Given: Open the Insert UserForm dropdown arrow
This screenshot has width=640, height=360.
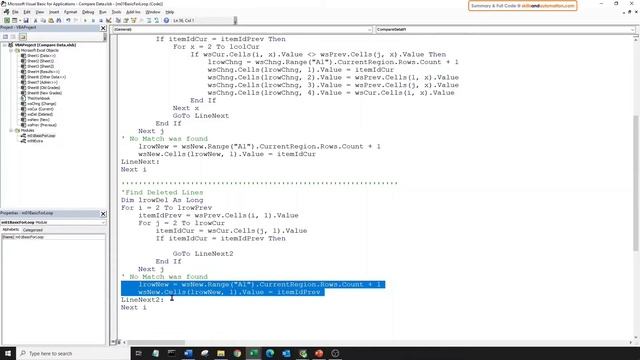Looking at the screenshot, I should (x=20, y=20).
